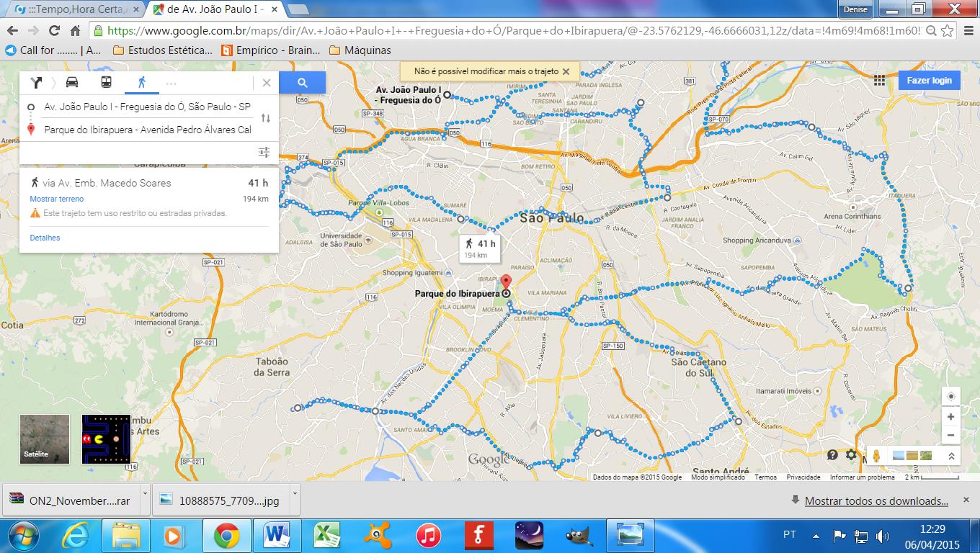Toggle the Pac-Man game tile

106,439
